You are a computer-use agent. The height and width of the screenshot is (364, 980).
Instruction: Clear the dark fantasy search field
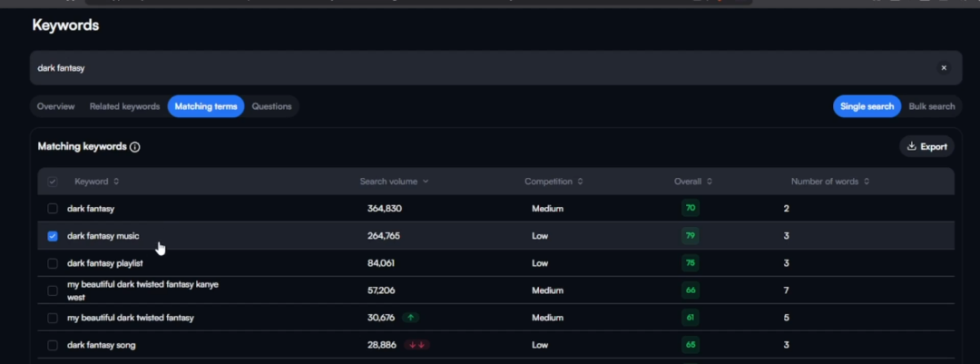pos(943,68)
